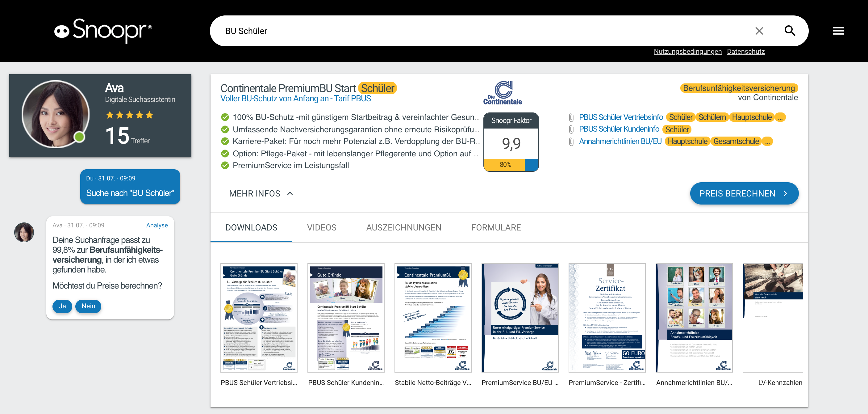
Task: Open LV-Kennzahlen thumbnail
Action: (x=773, y=318)
